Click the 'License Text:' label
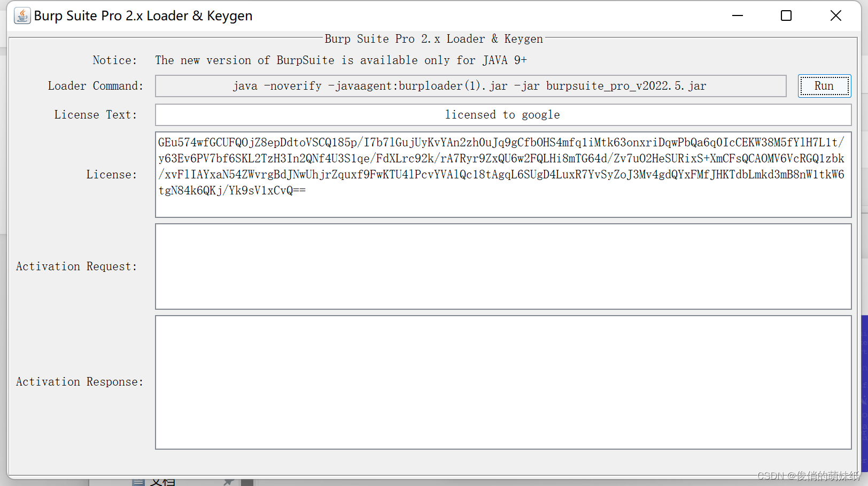 [x=96, y=115]
